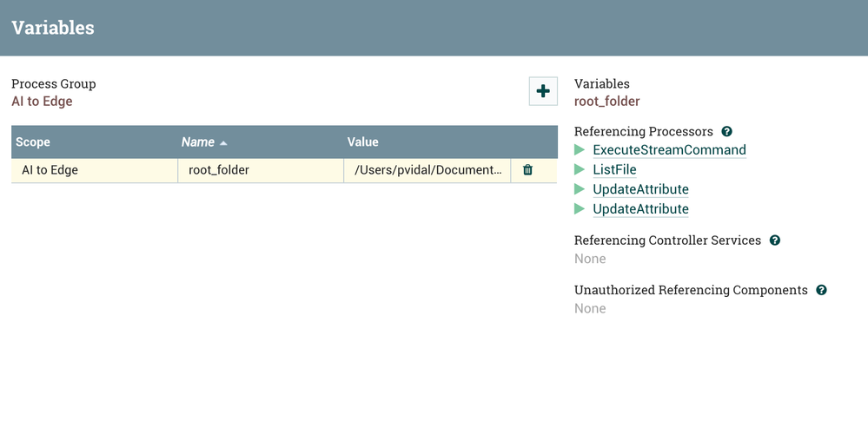Click run-state arrow beside second UpdateAttribute
This screenshot has width=868, height=428.
point(580,209)
